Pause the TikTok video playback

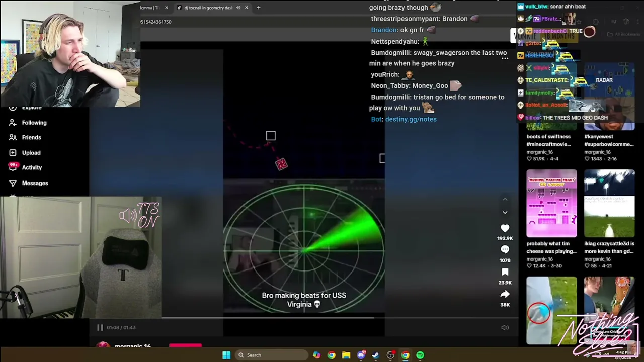pyautogui.click(x=100, y=327)
